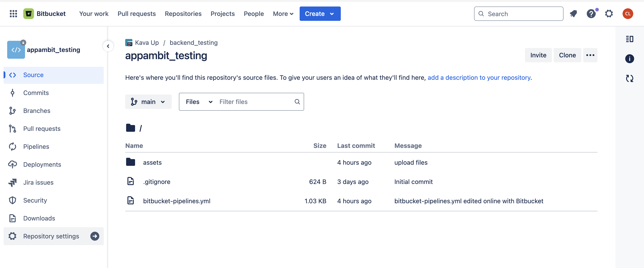
Task: Go to Commits in the sidebar
Action: click(x=36, y=93)
